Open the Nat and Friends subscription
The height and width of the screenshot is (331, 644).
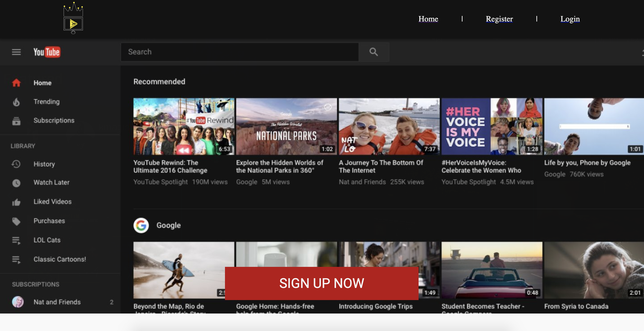(57, 302)
